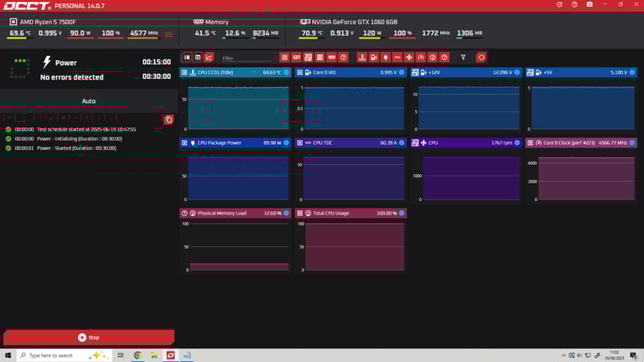Toggle CPU sensors filter in toolbar
This screenshot has width=644, height=362.
coord(284,58)
